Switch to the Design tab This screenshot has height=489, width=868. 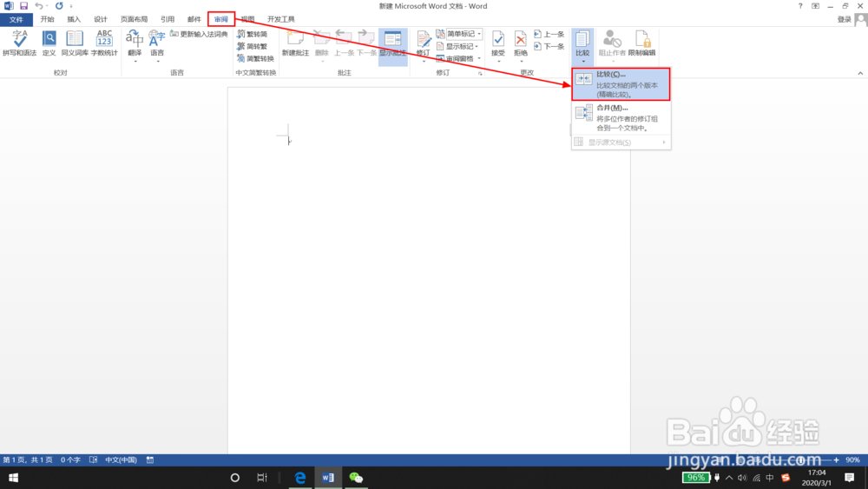pos(100,19)
